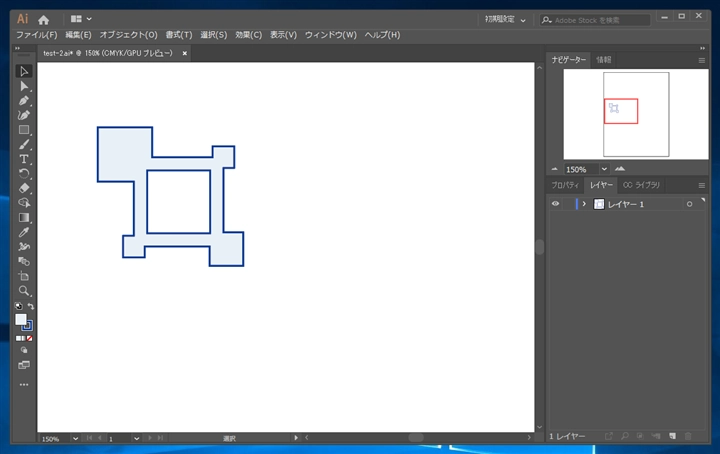
Task: Open the 選択(S) menu
Action: coord(214,35)
